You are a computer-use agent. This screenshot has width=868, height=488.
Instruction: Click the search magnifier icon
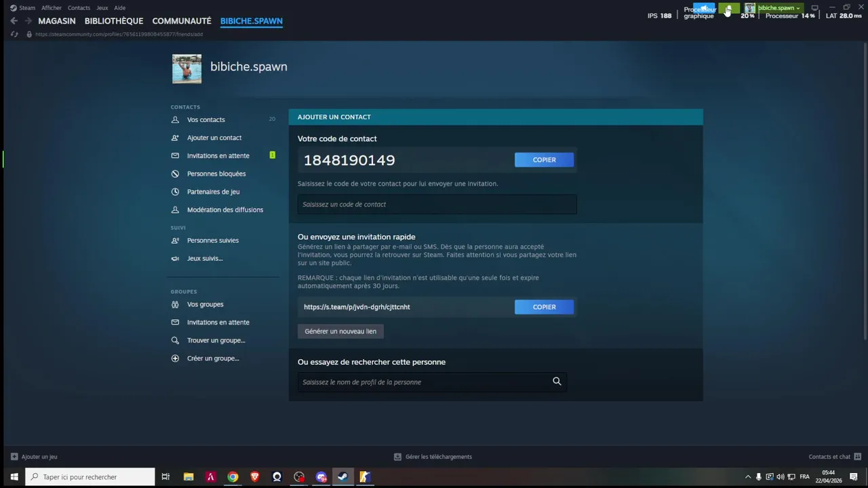[557, 382]
